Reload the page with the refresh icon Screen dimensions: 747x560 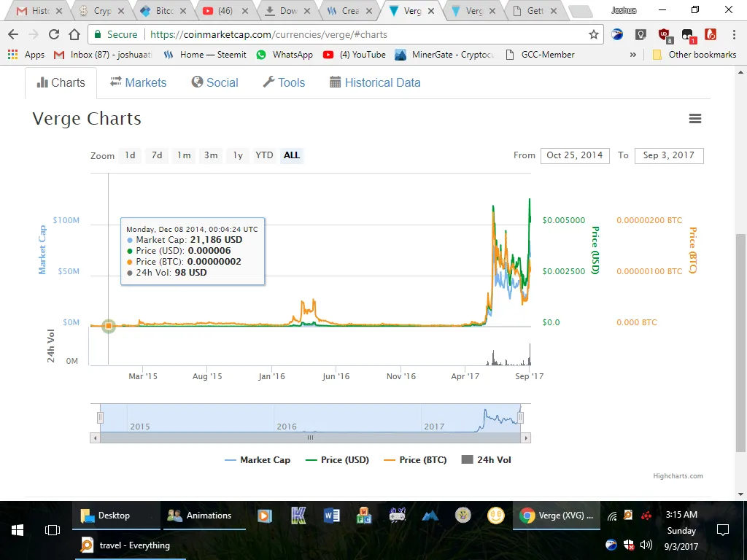pyautogui.click(x=54, y=34)
